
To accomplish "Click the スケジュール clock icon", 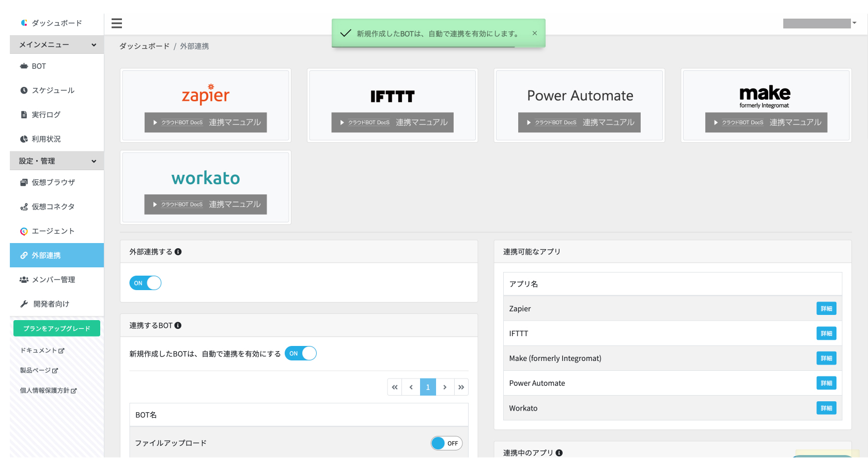I will [x=24, y=90].
